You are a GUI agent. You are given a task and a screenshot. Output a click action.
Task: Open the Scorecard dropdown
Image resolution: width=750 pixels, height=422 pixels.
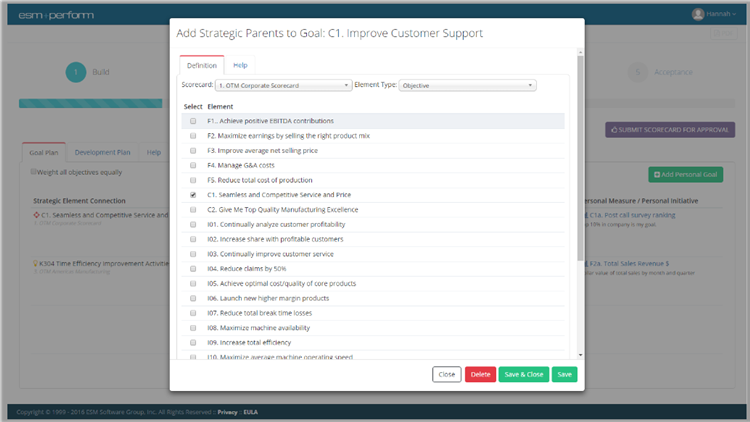(x=284, y=85)
